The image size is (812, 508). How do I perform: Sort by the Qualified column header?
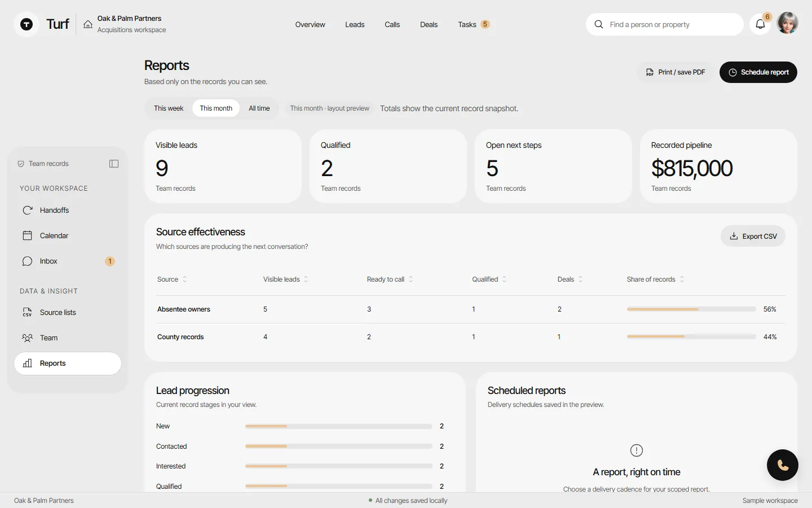[489, 279]
